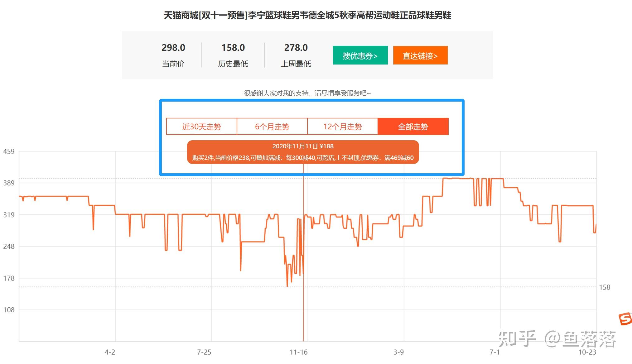Click the 历史最低 label

pos(233,64)
